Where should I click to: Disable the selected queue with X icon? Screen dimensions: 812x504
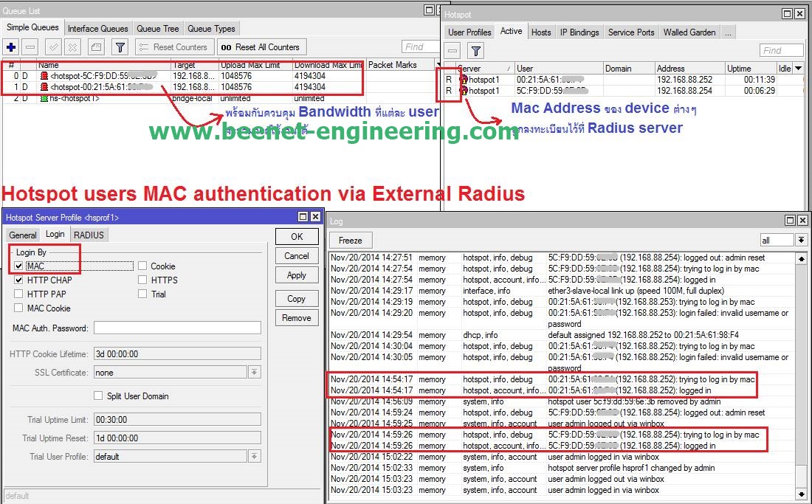[70, 47]
